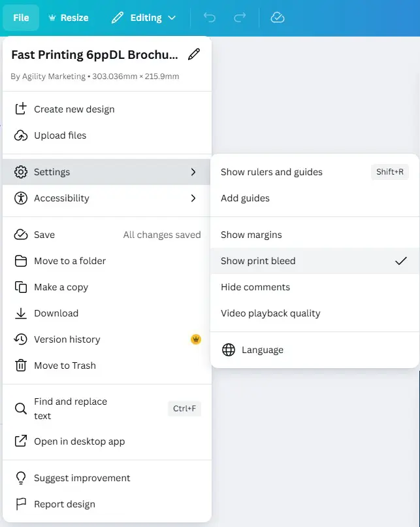Click the redo arrow icon

coord(240,18)
